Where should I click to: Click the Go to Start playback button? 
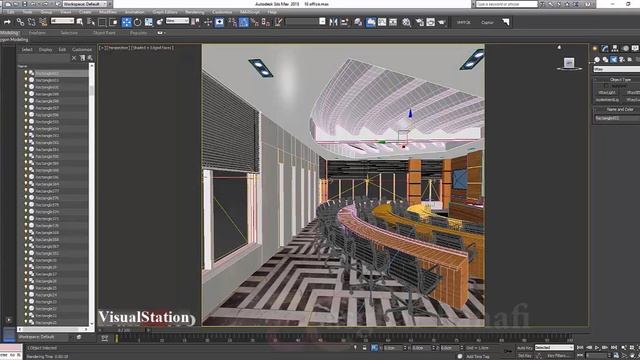pyautogui.click(x=580, y=348)
